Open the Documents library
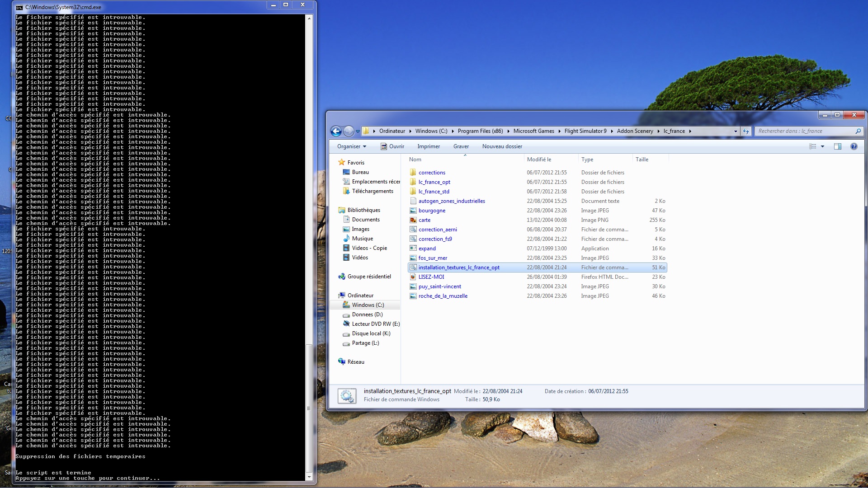 366,220
